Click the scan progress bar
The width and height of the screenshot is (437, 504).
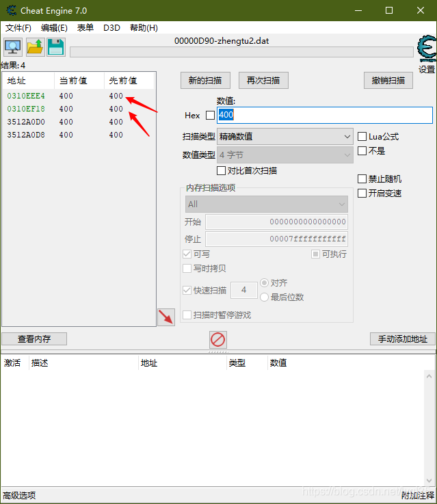point(241,52)
